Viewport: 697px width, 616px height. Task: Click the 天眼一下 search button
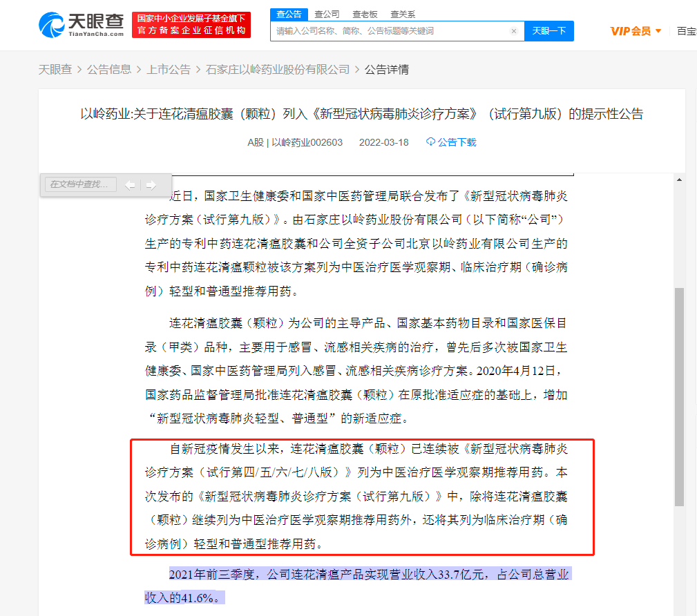pos(549,31)
